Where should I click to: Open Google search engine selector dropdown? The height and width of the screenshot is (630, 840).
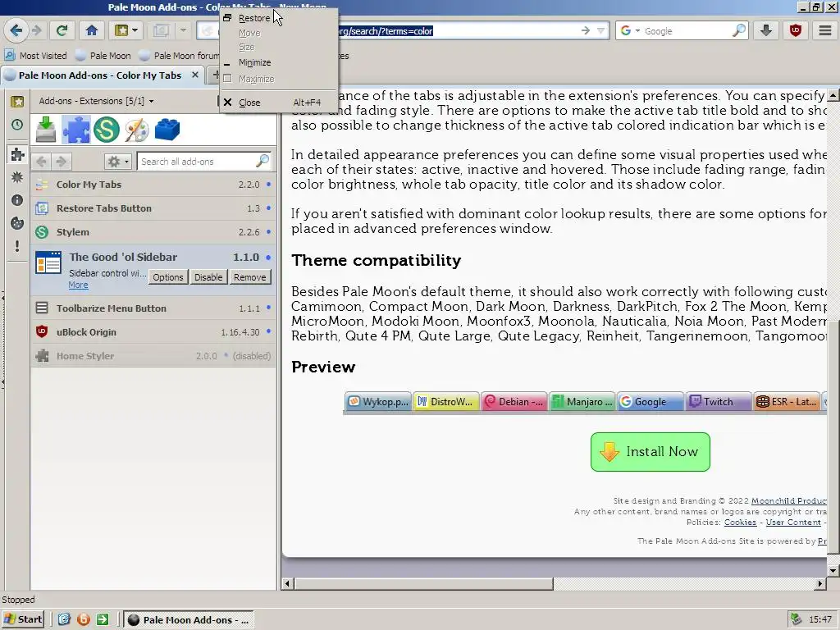630,30
